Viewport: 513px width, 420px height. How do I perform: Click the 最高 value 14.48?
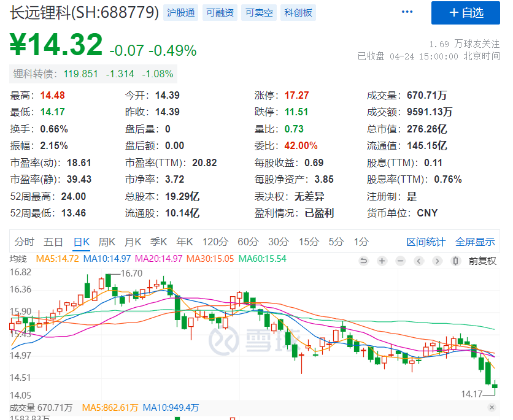[53, 96]
